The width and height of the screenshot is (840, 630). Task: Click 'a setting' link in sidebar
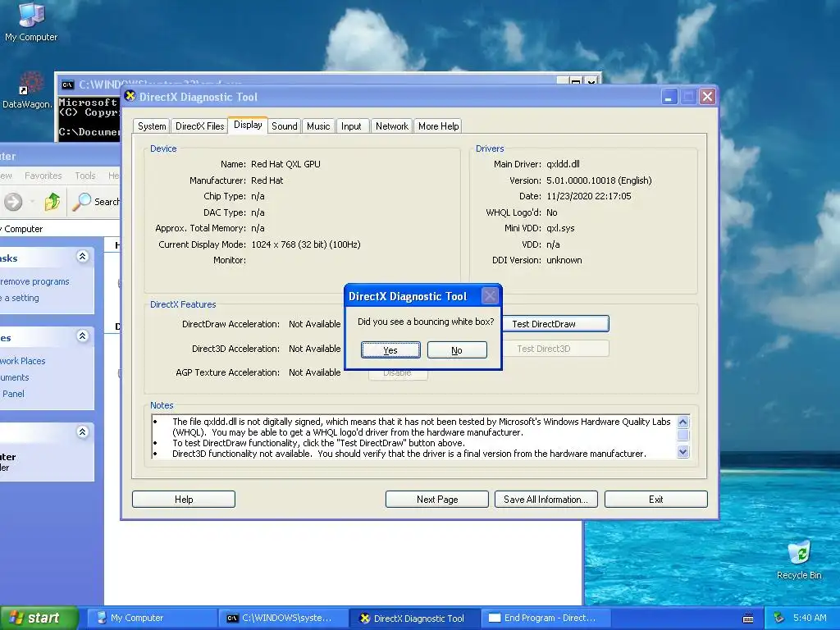21,298
